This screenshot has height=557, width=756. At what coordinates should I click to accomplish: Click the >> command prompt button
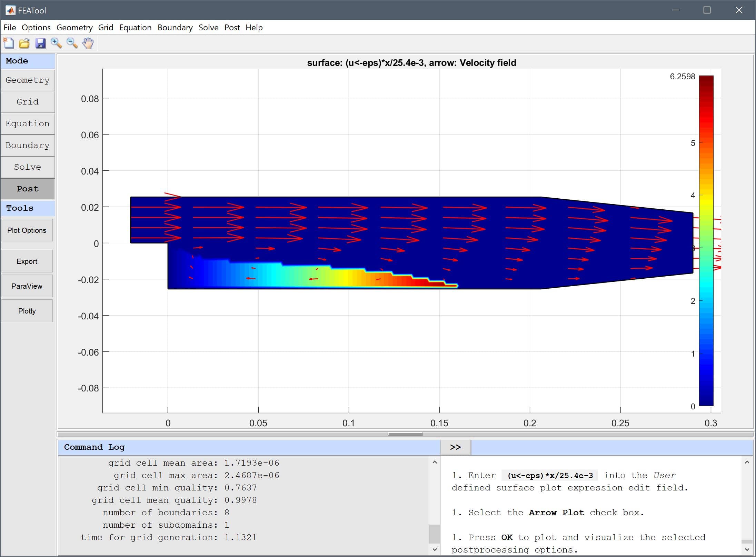(x=456, y=447)
